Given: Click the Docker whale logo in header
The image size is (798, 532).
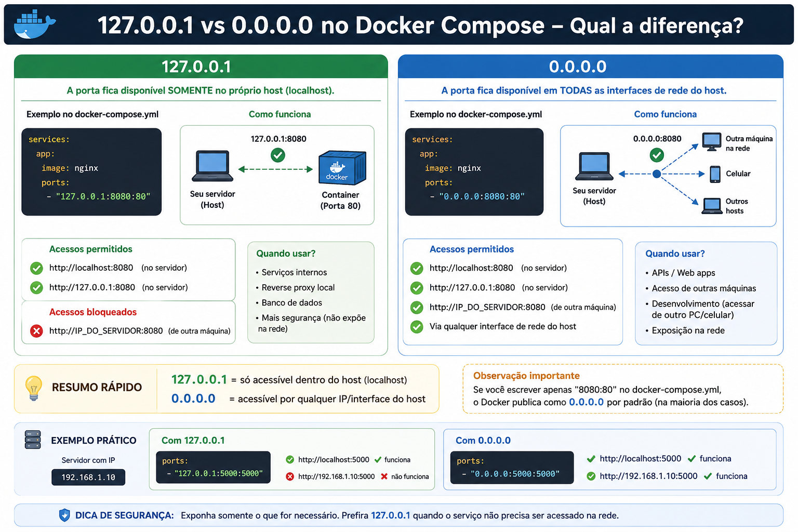Looking at the screenshot, I should pyautogui.click(x=35, y=24).
